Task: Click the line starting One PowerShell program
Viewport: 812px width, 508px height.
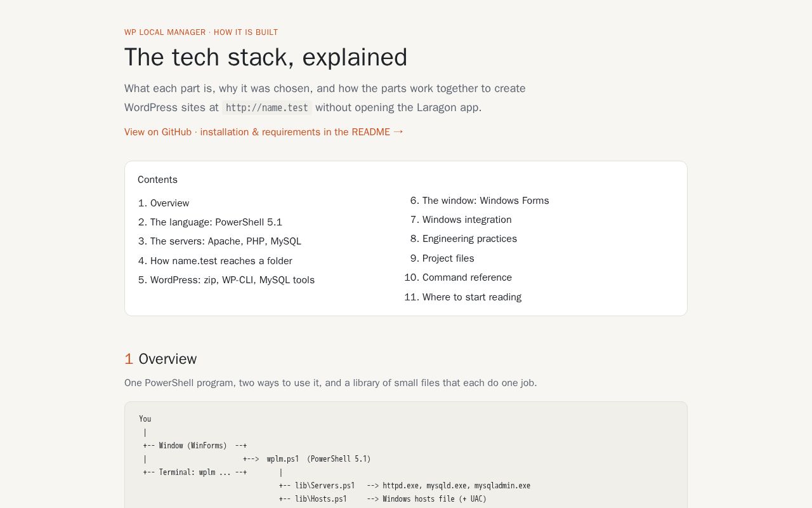Action: tap(331, 383)
